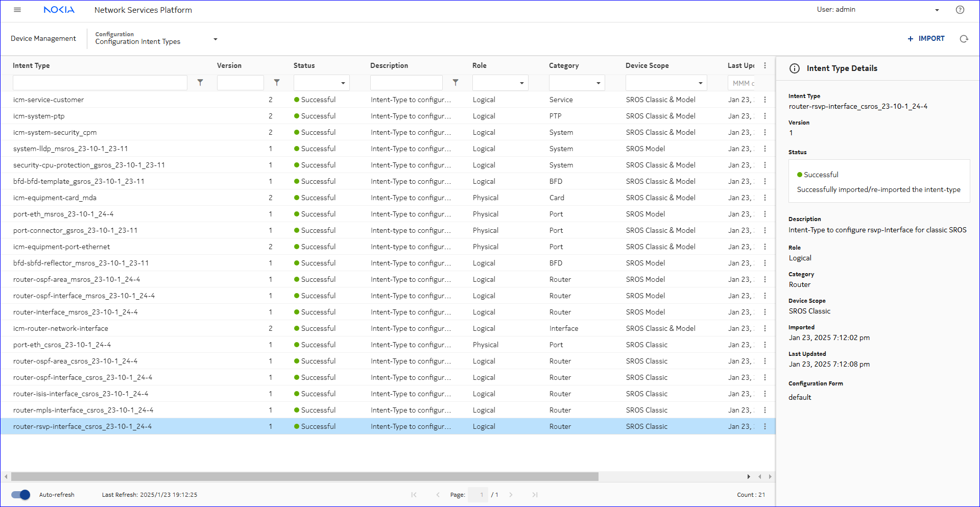Click the Device Management breadcrumb
This screenshot has height=507, width=980.
click(43, 38)
